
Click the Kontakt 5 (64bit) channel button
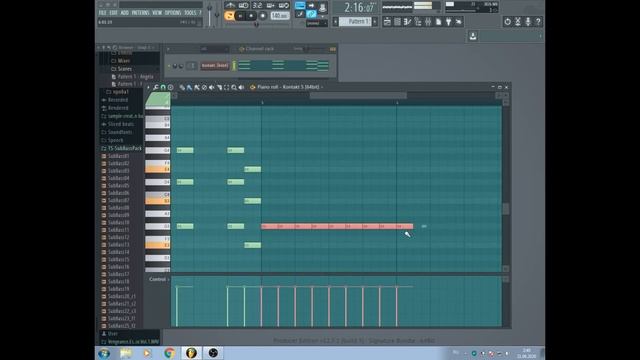click(x=215, y=66)
